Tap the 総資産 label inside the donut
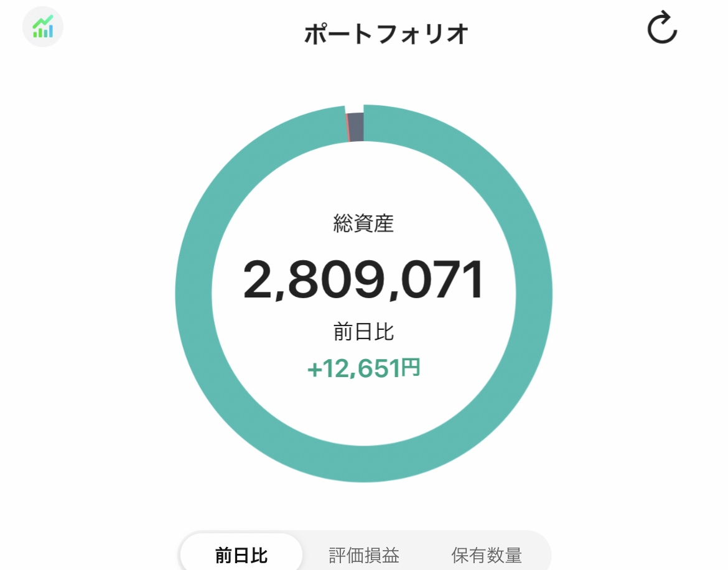 coord(363,224)
